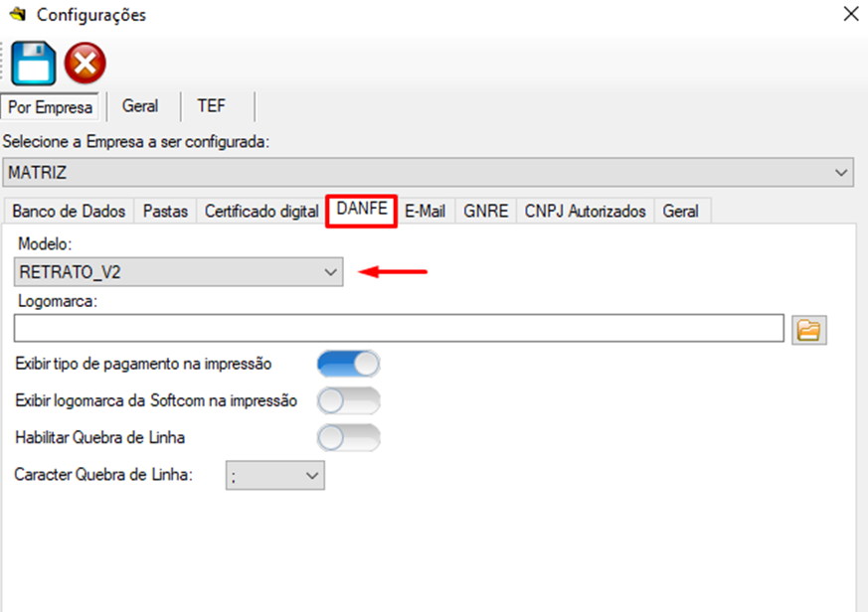Click the red X cancel icon
The width and height of the screenshot is (868, 612).
pos(86,65)
